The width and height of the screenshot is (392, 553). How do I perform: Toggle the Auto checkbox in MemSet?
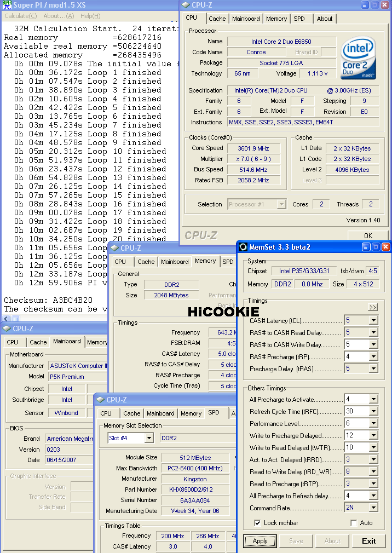[x=354, y=523]
